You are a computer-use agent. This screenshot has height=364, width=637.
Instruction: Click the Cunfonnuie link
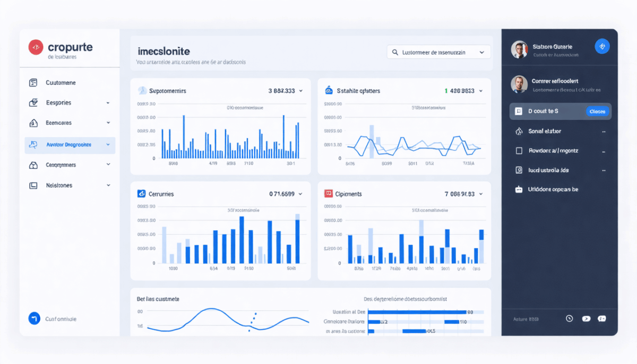61,319
